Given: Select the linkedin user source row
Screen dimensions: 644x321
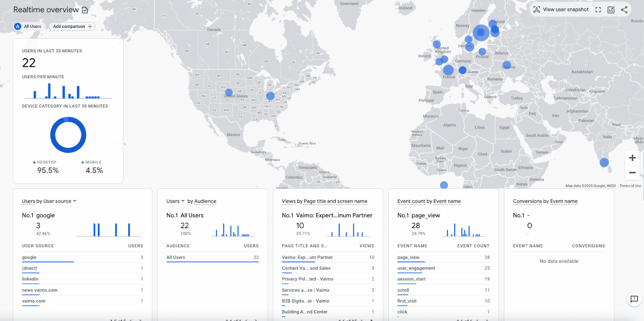Looking at the screenshot, I should (x=30, y=279).
